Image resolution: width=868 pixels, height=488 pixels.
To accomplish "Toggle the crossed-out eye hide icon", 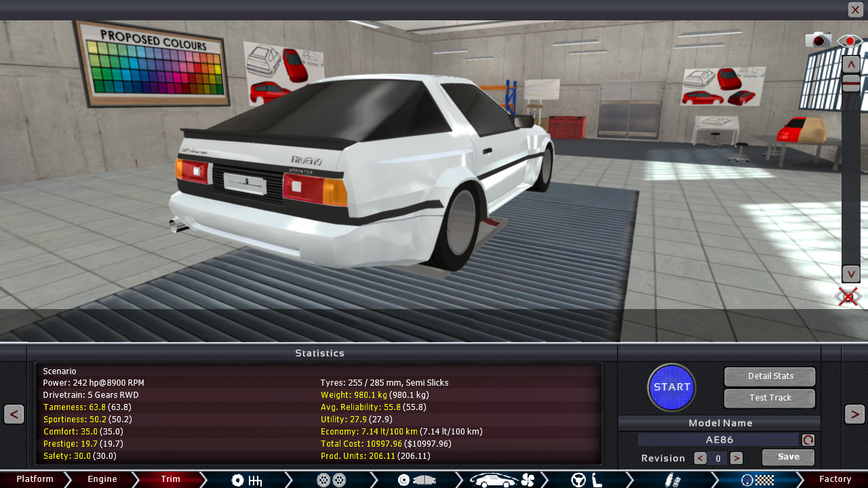I will point(848,296).
